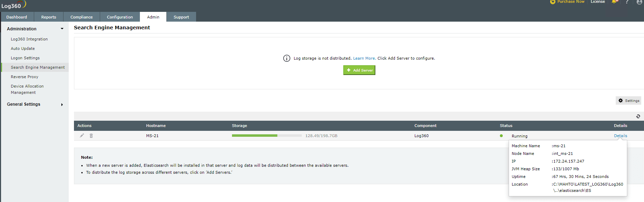Open the user profile avatar
Viewport: 644px width, 202px height.
pyautogui.click(x=639, y=2)
